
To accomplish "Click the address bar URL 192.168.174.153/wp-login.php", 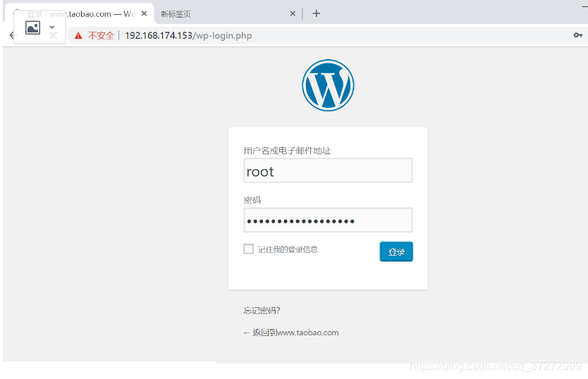I will pyautogui.click(x=188, y=36).
